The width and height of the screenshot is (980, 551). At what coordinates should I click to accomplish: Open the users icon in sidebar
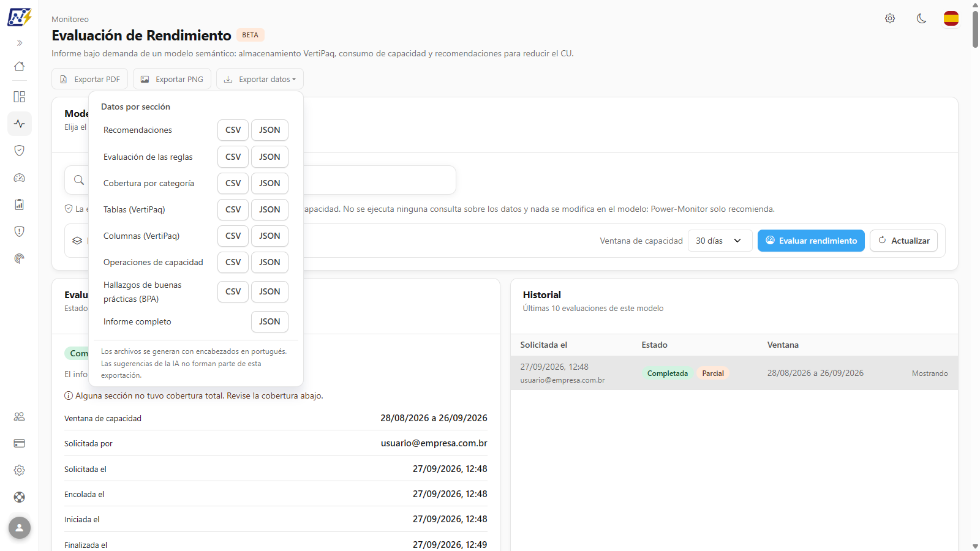point(20,416)
